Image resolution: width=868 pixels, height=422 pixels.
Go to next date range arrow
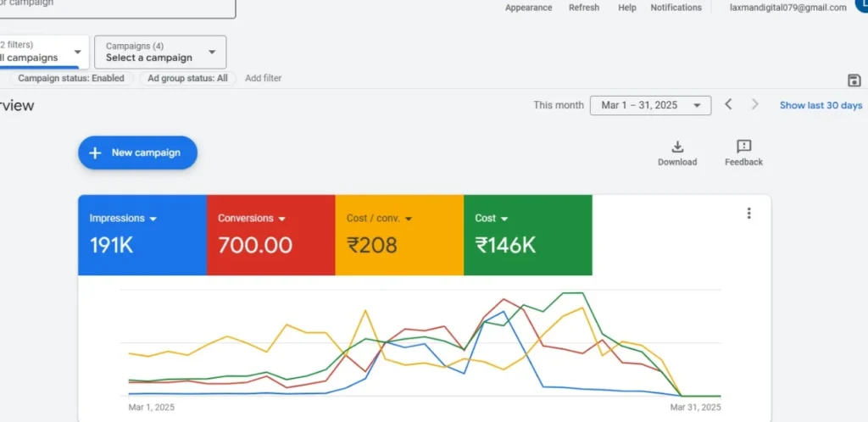[754, 104]
